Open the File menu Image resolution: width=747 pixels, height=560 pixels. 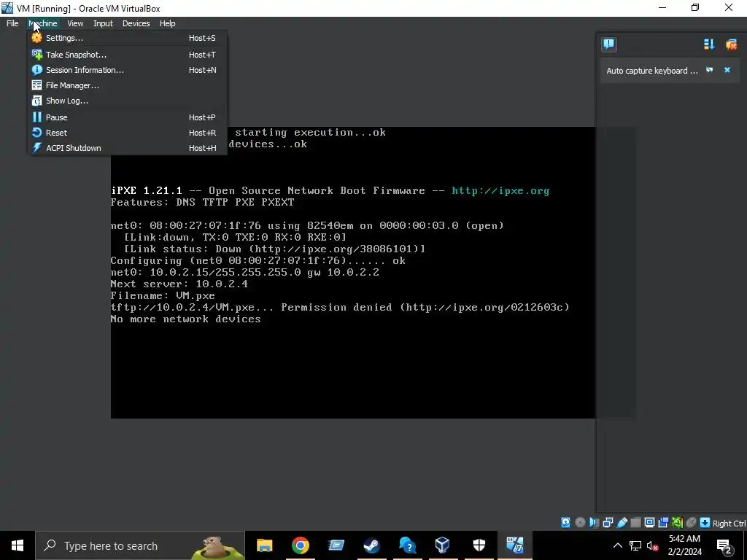pos(12,23)
